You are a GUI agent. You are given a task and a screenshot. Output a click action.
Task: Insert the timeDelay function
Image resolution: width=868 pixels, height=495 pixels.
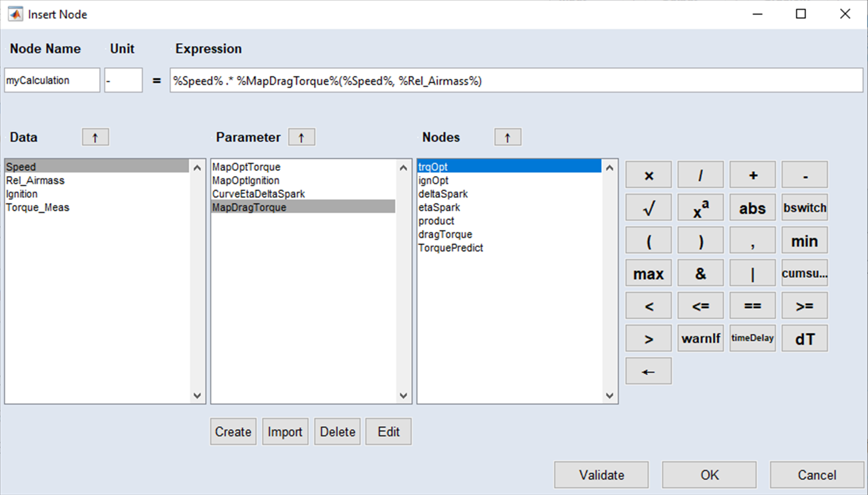pyautogui.click(x=753, y=339)
